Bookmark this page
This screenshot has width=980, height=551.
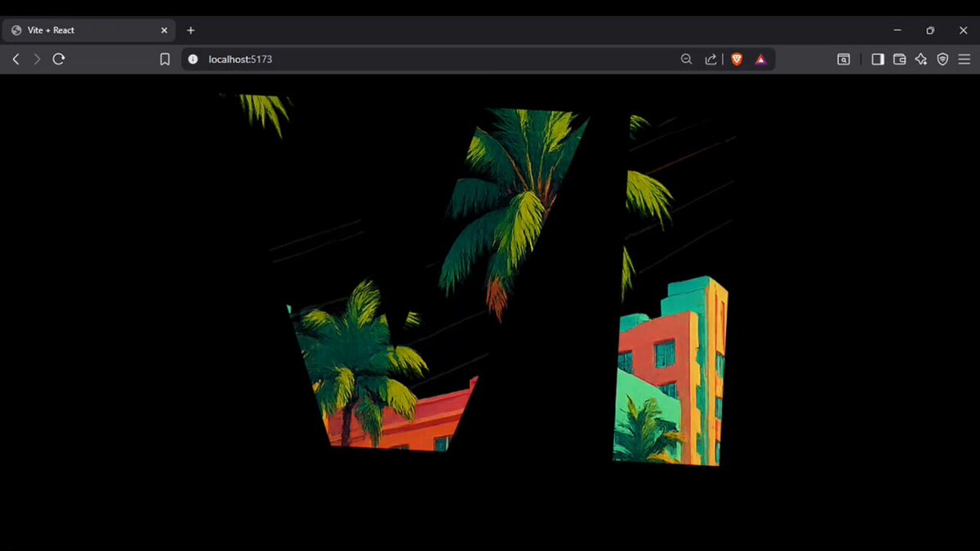164,60
